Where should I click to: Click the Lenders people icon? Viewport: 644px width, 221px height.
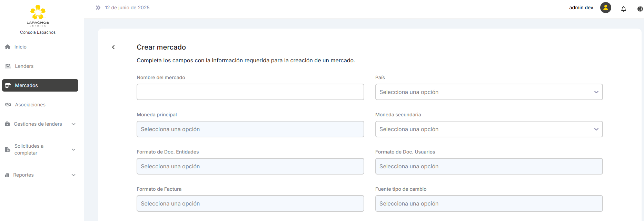click(x=8, y=66)
